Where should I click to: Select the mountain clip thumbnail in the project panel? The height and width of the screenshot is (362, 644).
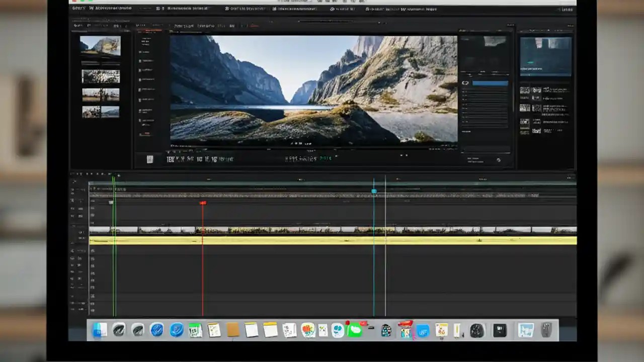pos(100,46)
